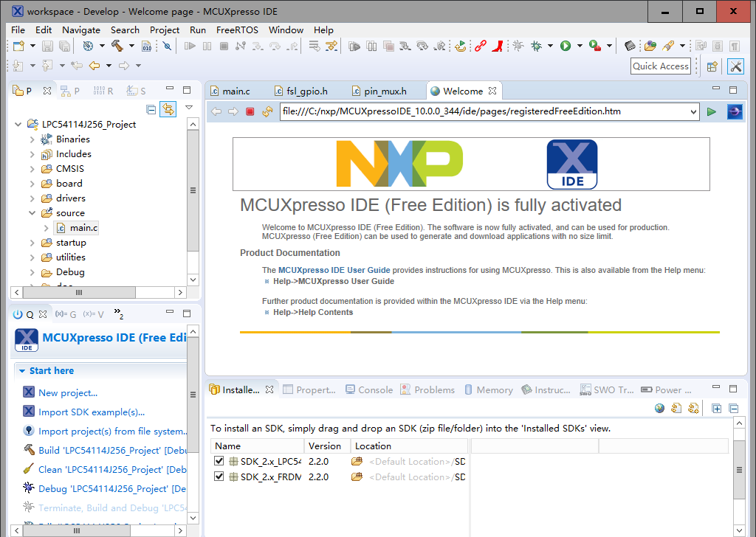Expand the Includes folder
756x537 pixels.
32,154
